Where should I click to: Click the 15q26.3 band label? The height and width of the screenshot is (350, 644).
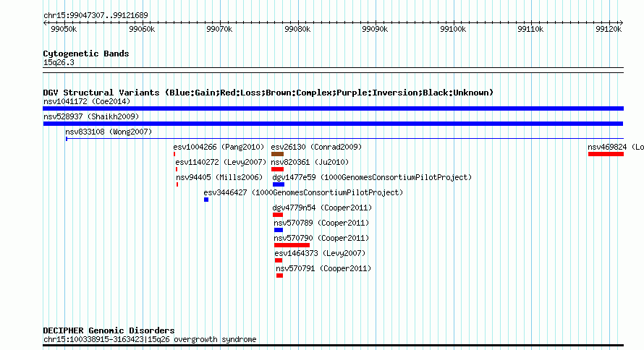[x=59, y=62]
